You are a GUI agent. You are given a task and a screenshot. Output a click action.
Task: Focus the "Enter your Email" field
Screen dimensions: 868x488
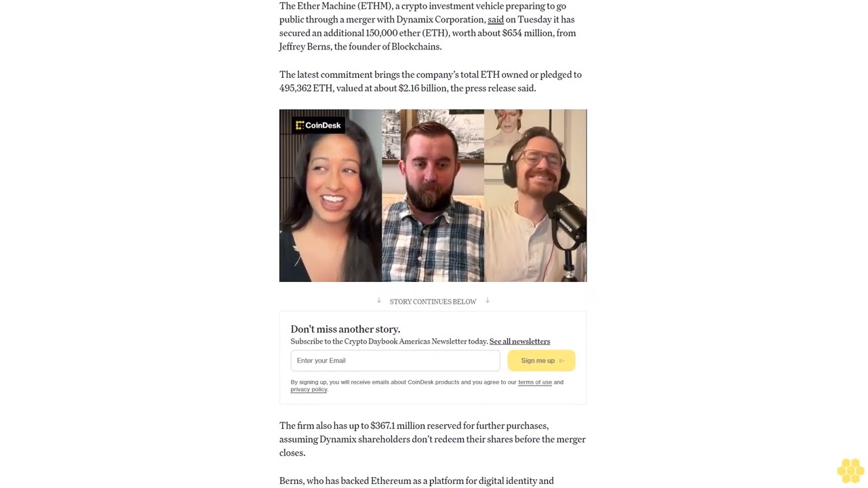pyautogui.click(x=395, y=361)
